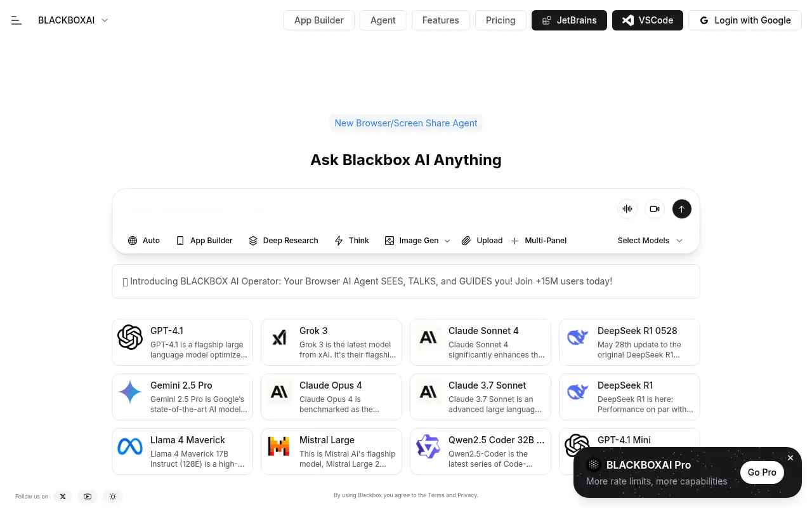Toggle the light theme sun icon
The width and height of the screenshot is (812, 508).
click(x=113, y=496)
